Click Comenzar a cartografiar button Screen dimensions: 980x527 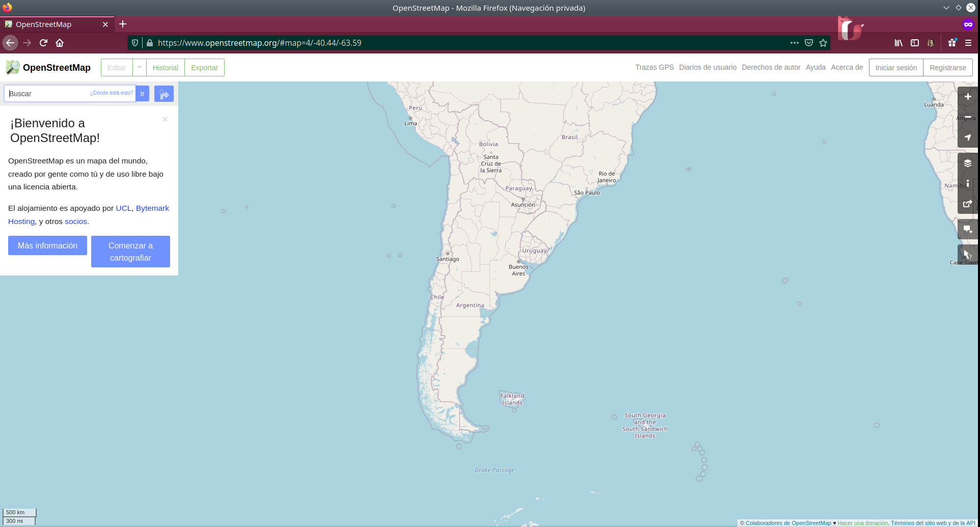coord(130,252)
